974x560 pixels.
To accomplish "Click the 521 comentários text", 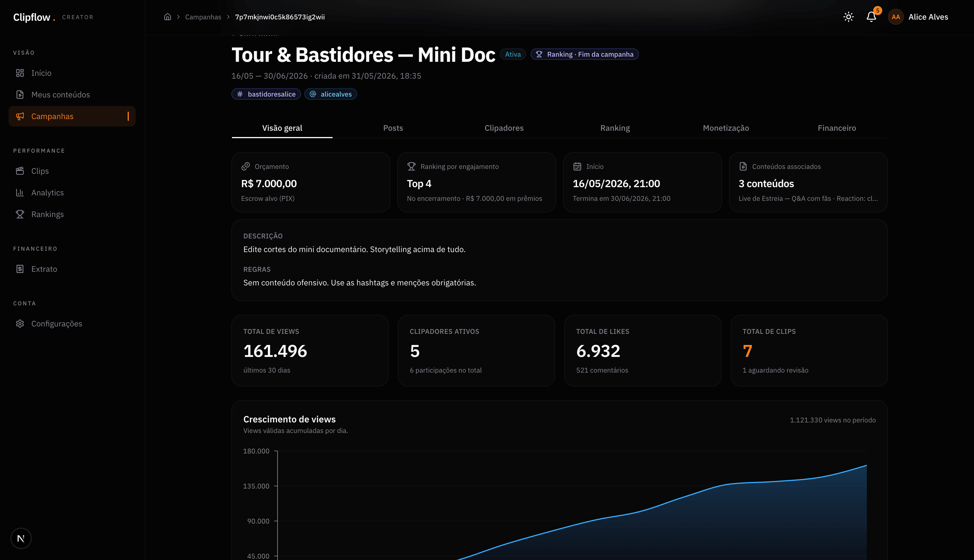I will click(602, 370).
